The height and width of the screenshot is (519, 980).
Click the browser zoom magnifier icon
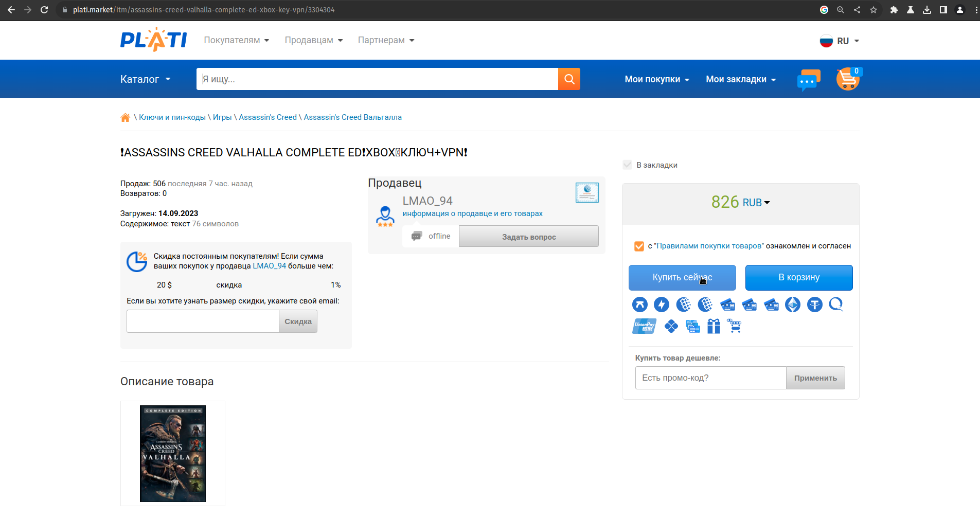841,10
